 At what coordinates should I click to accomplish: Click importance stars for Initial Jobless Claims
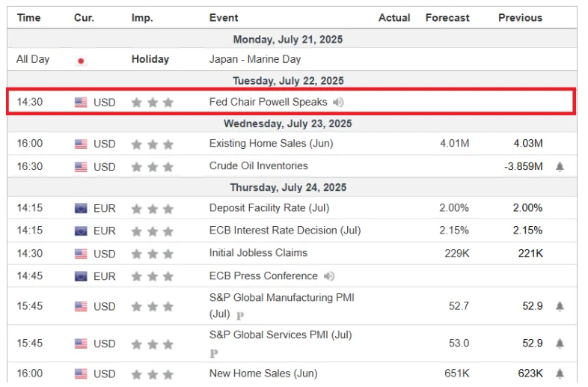click(x=152, y=254)
